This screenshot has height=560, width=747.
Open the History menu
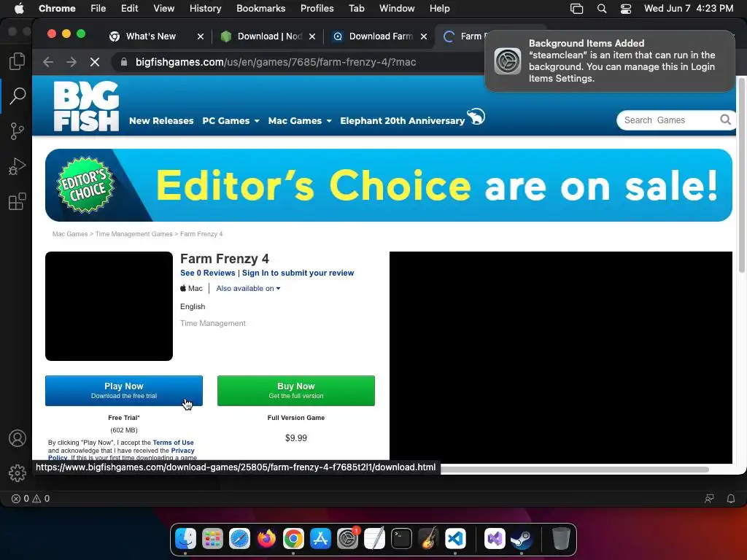pos(205,9)
